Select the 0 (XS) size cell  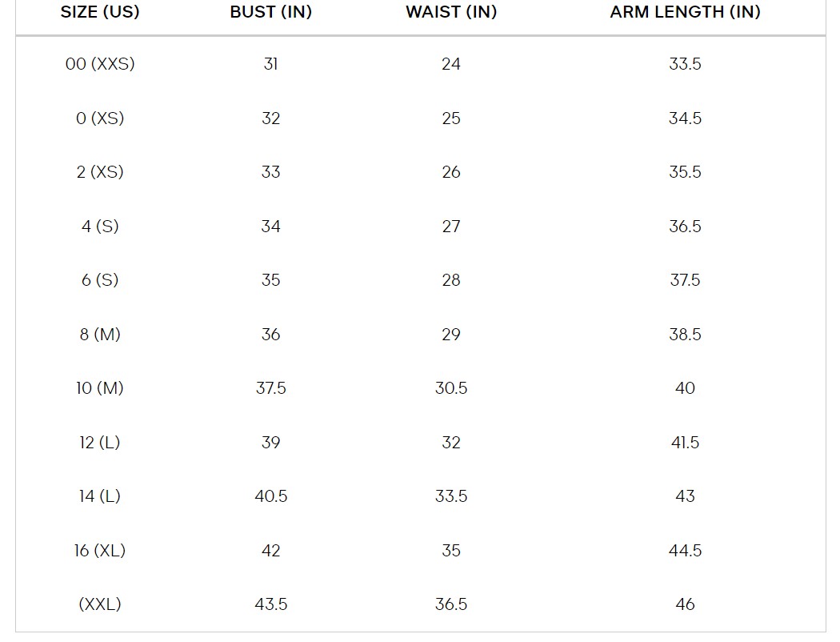coord(100,118)
